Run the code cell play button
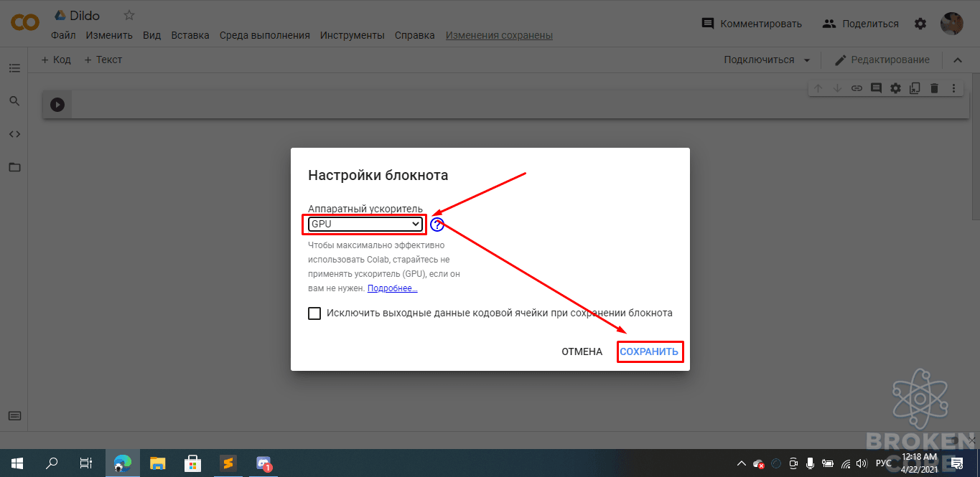The height and width of the screenshot is (477, 980). 57,105
